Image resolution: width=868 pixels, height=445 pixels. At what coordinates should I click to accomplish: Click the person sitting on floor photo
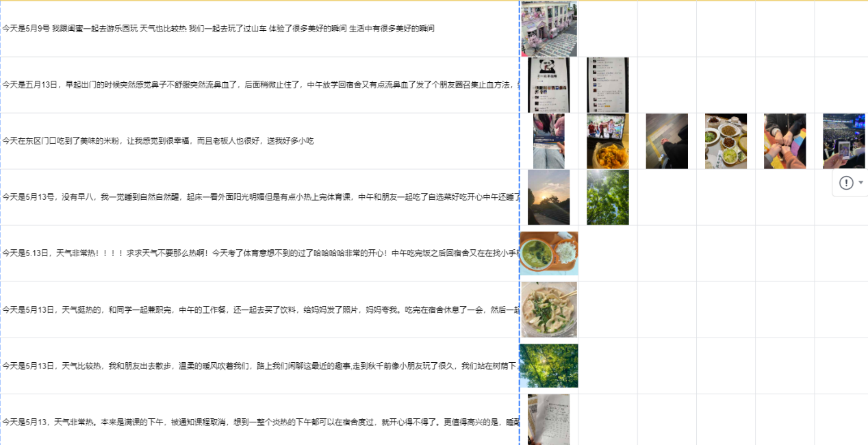coord(667,141)
